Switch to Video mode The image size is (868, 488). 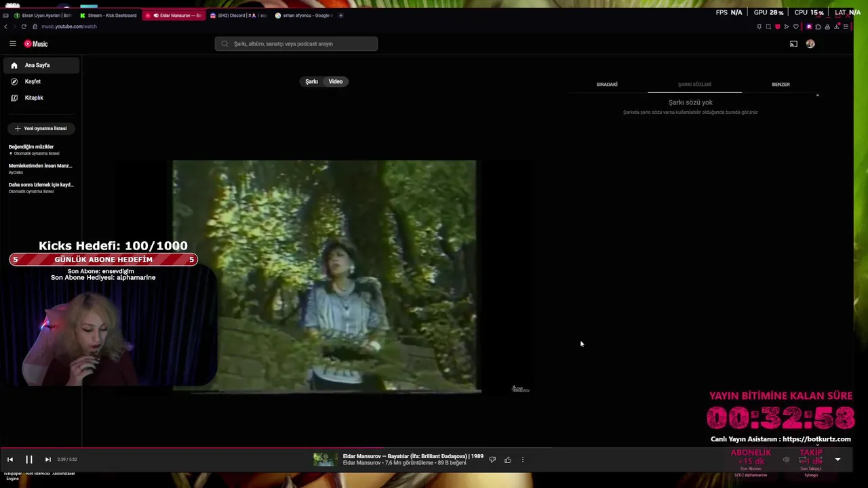tap(336, 81)
